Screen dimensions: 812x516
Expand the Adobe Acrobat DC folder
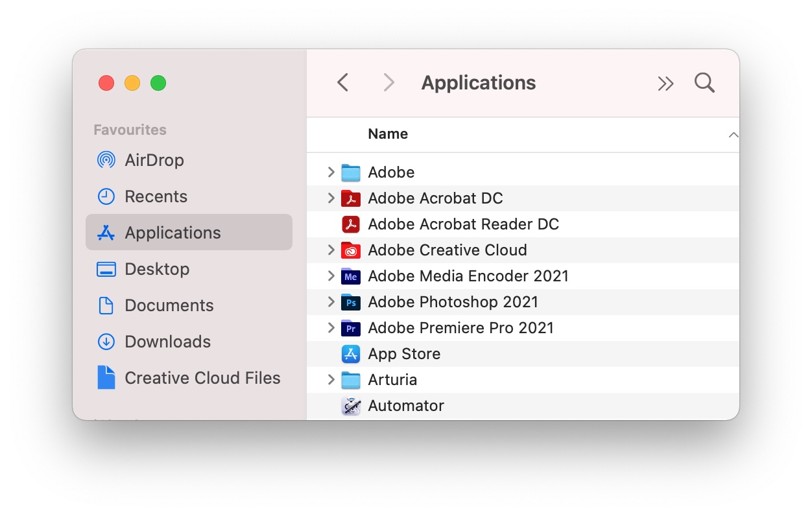[x=331, y=198]
